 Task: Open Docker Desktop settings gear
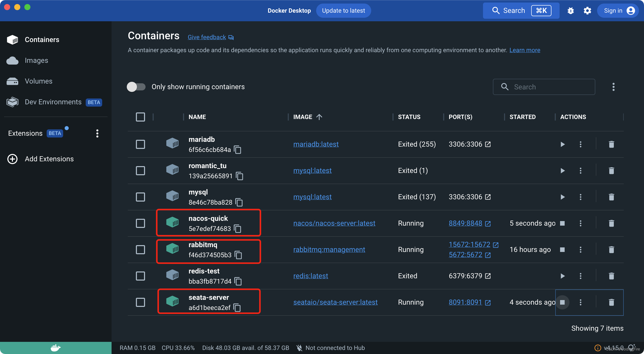click(587, 11)
